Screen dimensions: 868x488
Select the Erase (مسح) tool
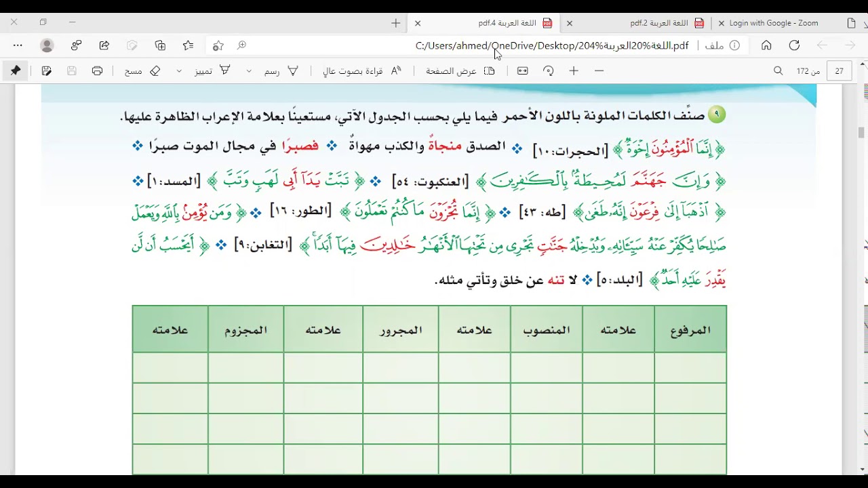142,70
